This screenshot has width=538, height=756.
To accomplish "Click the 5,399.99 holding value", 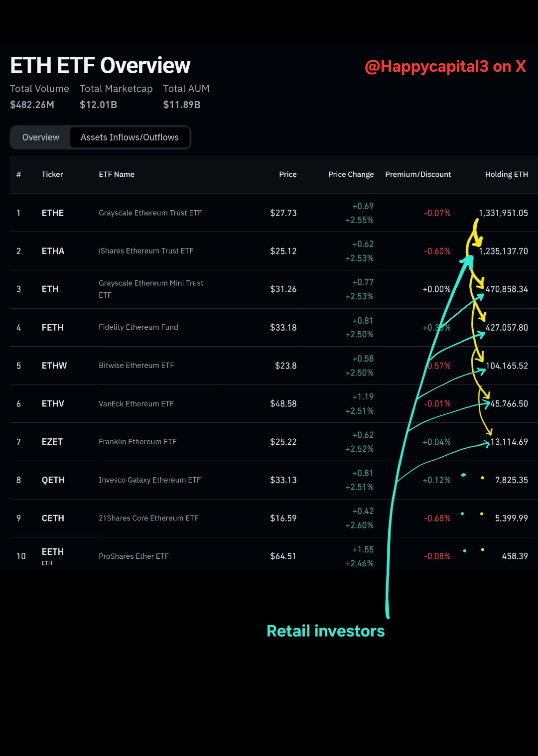I will click(x=512, y=518).
